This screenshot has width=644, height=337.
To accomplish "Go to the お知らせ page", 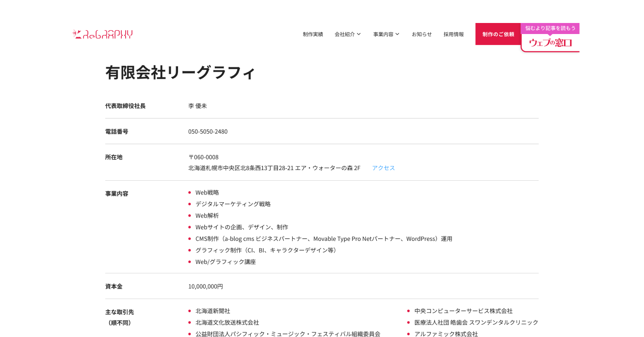I will [x=421, y=34].
